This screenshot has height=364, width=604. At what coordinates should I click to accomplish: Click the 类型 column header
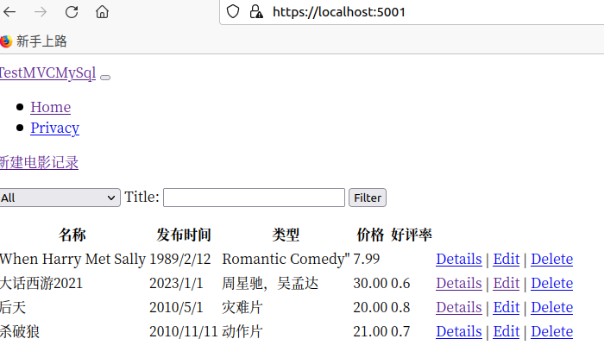coord(286,235)
